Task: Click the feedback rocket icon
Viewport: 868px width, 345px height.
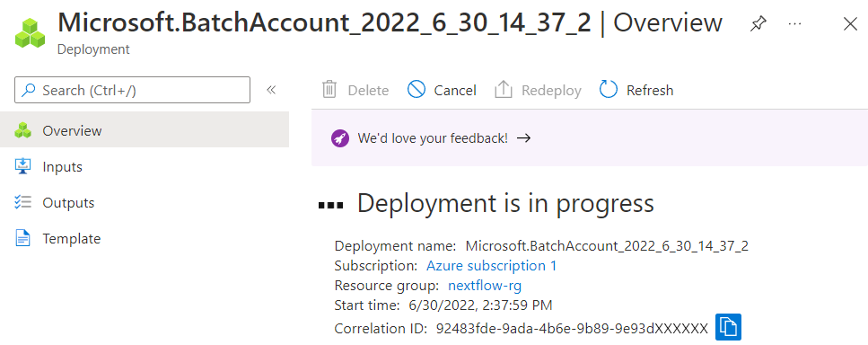Action: click(x=340, y=138)
